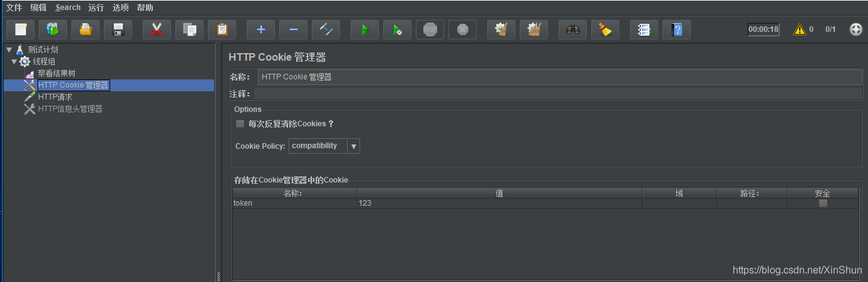Save the test plan with floppy icon
868x282 pixels.
pos(118,29)
